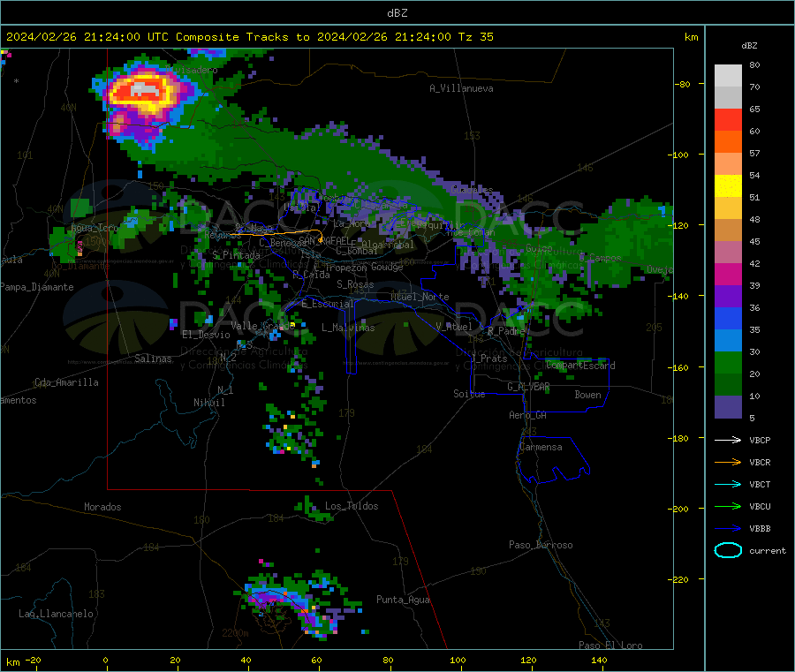Click the Morados map label
The height and width of the screenshot is (672, 795).
click(x=102, y=507)
